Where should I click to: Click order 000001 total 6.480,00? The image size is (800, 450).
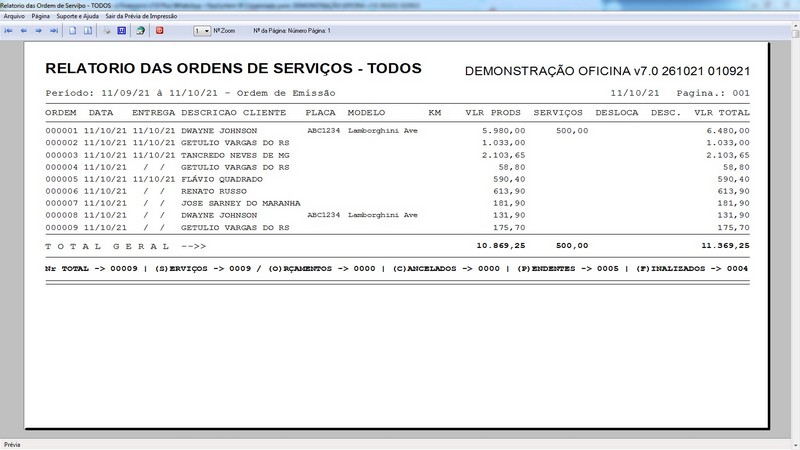click(728, 131)
